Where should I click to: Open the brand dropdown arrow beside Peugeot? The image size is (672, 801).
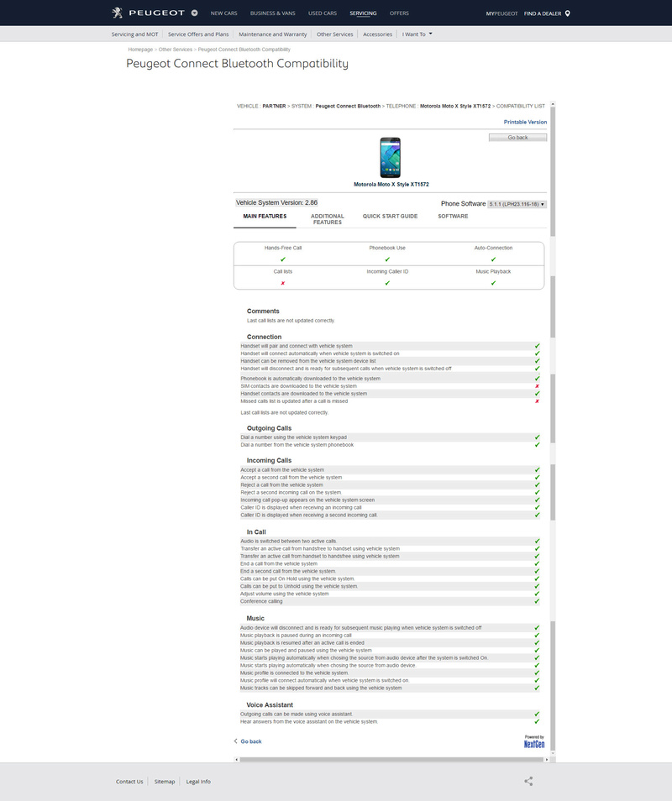[194, 13]
